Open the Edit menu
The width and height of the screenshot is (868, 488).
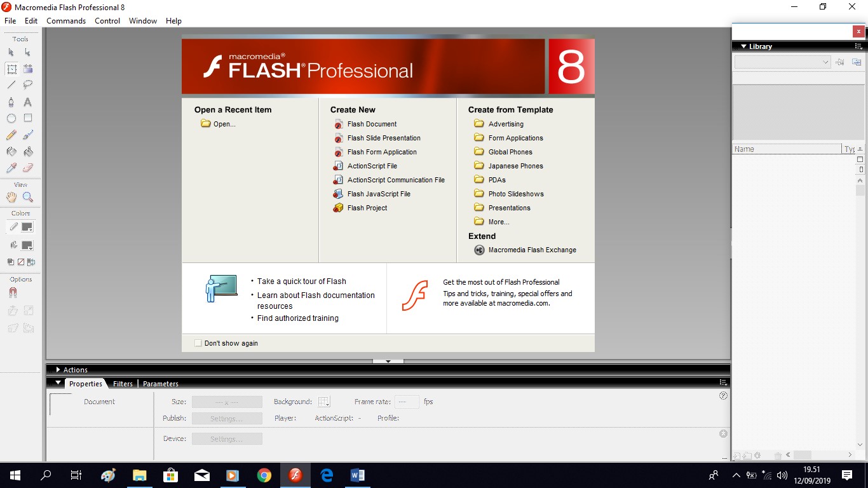pyautogui.click(x=31, y=21)
